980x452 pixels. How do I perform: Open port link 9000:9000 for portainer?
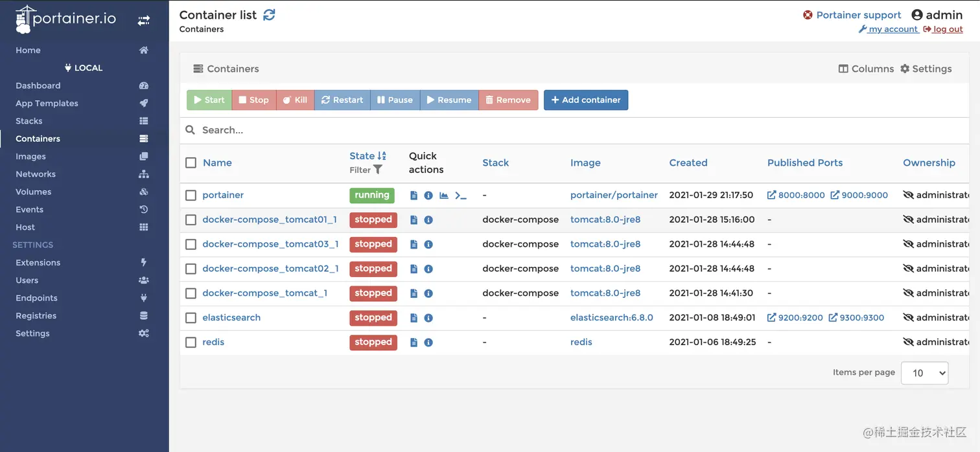click(859, 195)
